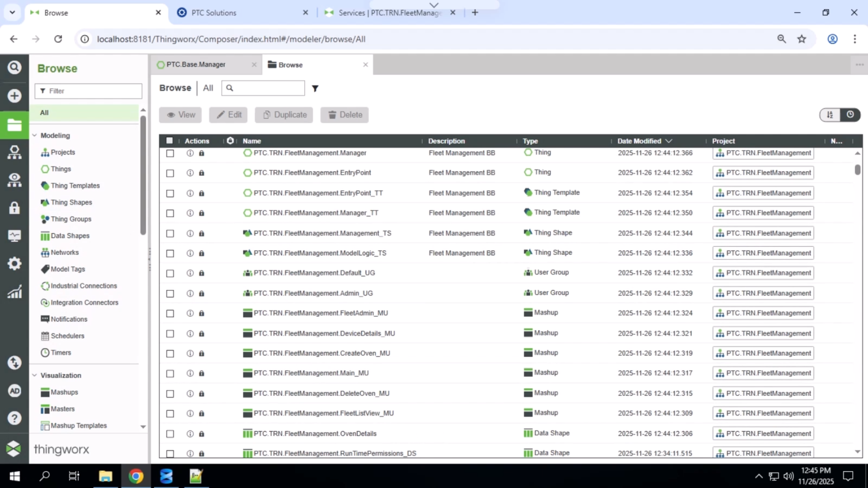This screenshot has height=488, width=868.
Task: Select Things in the Modeling tree
Action: pyautogui.click(x=61, y=169)
